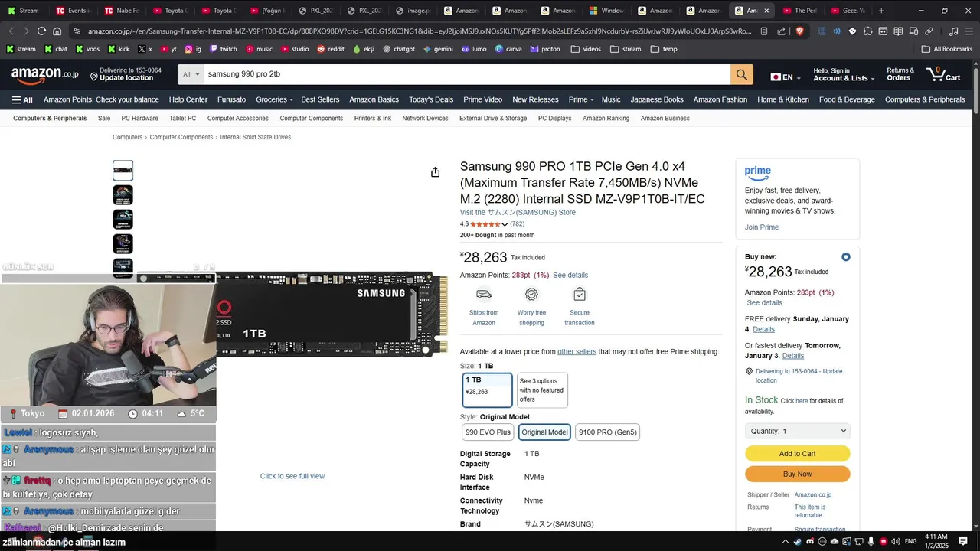
Task: Open new browser tab with plus button
Action: [881, 11]
